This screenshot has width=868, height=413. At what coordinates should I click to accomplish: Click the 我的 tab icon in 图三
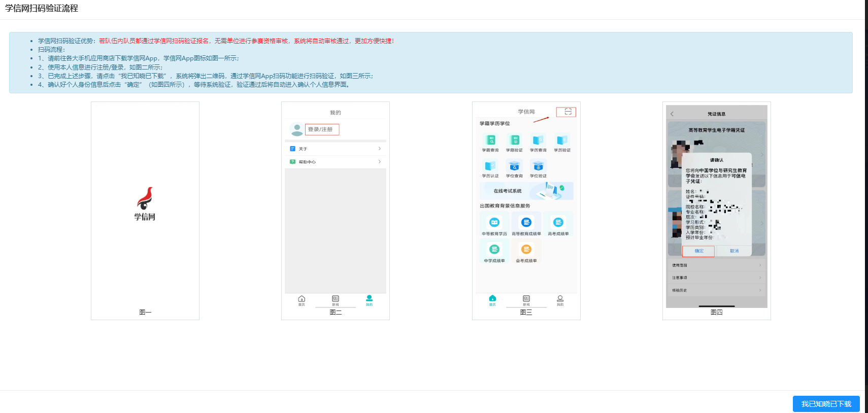(560, 299)
